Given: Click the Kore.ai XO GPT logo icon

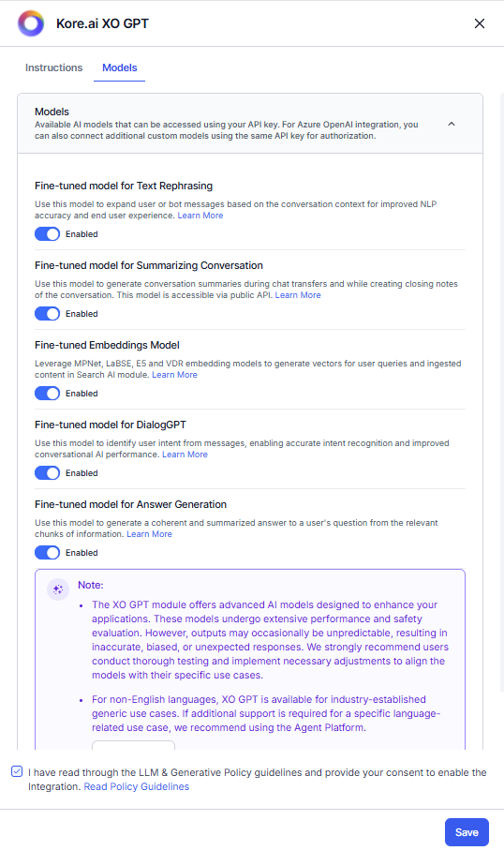Looking at the screenshot, I should [x=31, y=23].
